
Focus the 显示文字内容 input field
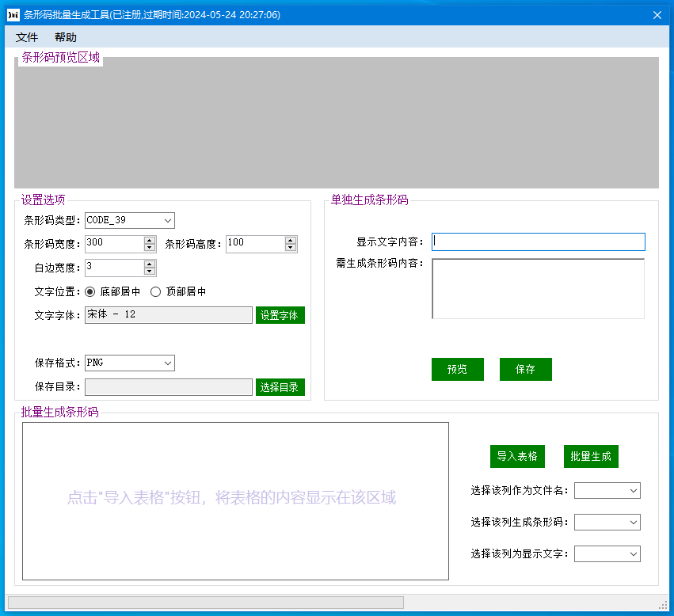(538, 241)
